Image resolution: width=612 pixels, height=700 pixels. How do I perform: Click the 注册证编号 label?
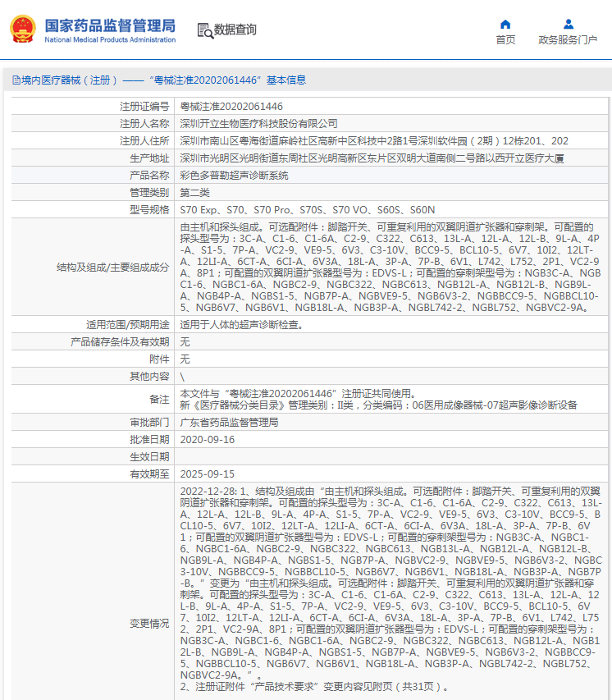(144, 107)
